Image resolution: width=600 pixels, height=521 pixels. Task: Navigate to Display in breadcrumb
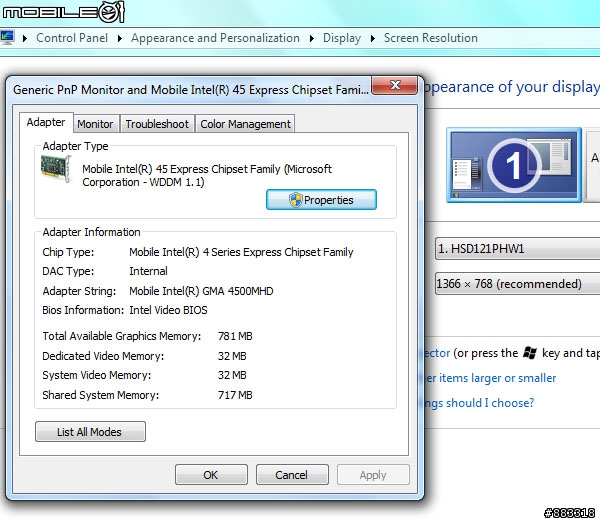point(342,38)
